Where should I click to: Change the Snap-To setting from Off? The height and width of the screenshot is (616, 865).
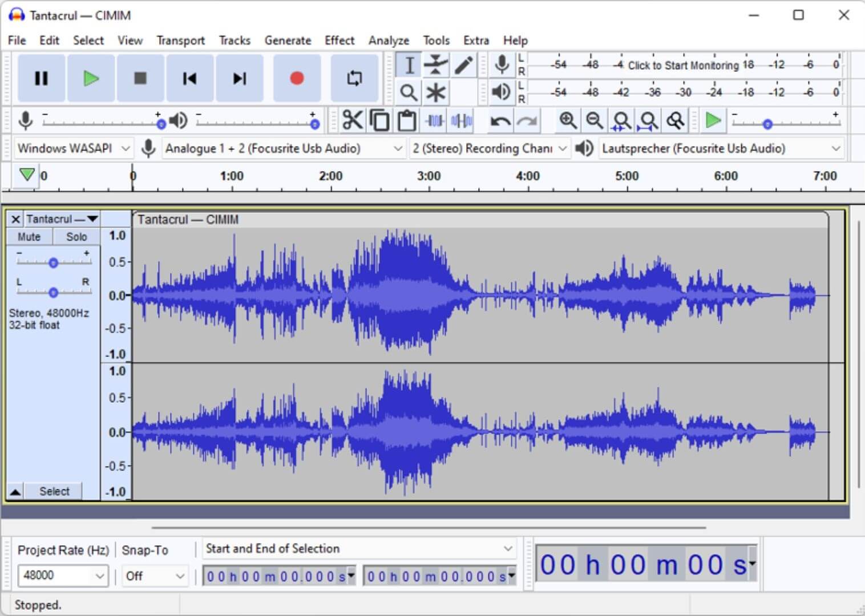pos(155,576)
